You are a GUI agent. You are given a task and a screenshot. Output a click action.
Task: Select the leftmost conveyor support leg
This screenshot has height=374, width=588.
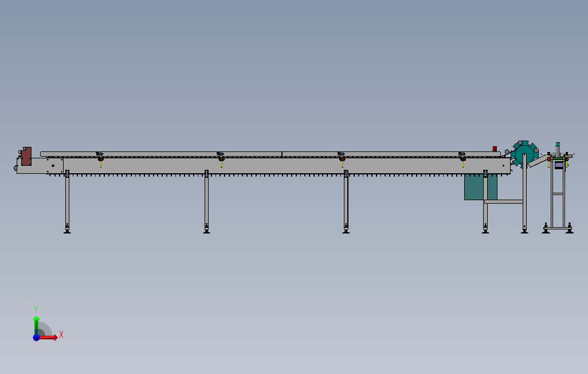point(67,202)
